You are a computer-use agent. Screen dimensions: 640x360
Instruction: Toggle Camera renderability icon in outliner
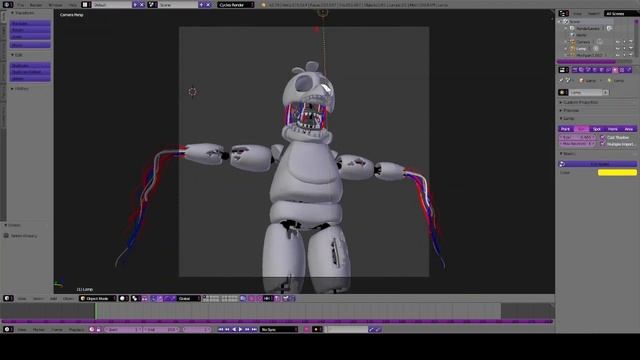631,42
